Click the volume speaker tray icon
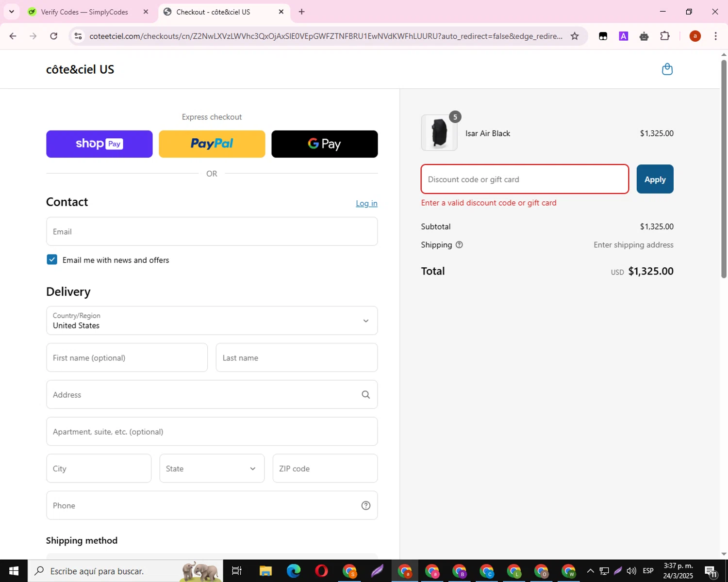The width and height of the screenshot is (728, 582). pos(631,571)
